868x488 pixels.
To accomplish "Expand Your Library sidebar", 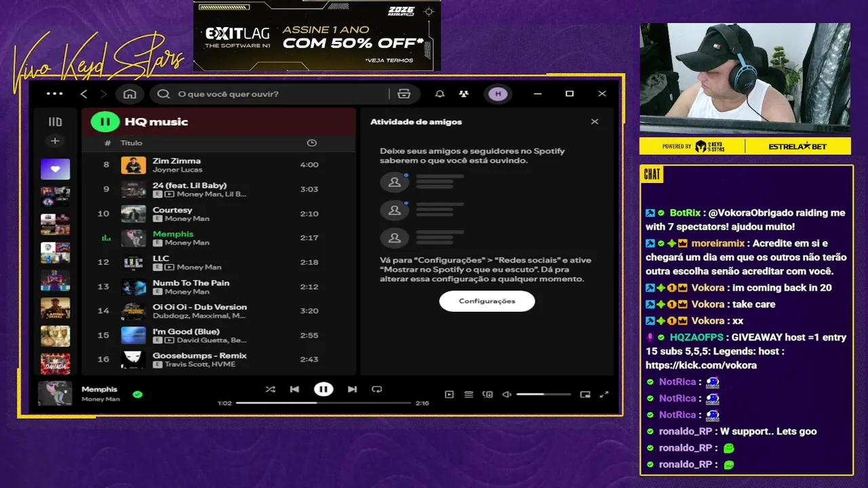I will (55, 122).
